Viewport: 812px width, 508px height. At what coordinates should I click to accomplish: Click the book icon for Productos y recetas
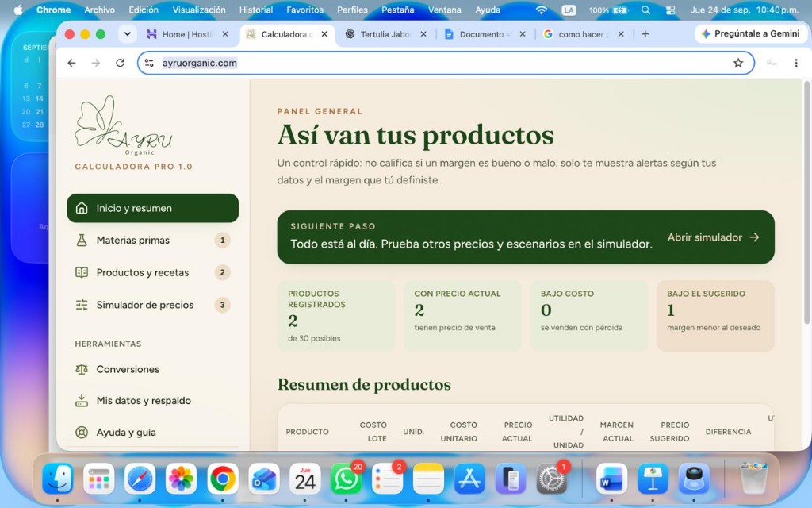click(82, 272)
